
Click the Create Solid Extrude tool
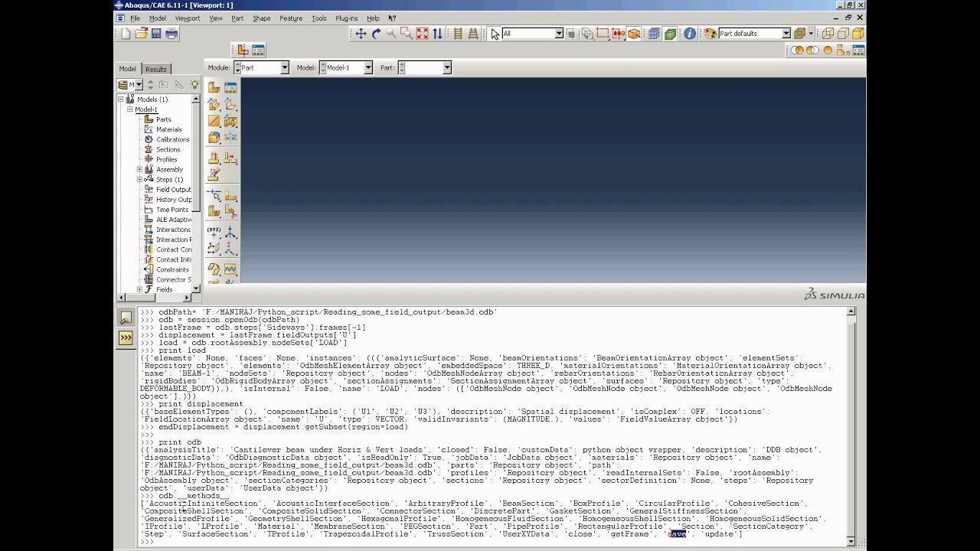tap(214, 104)
